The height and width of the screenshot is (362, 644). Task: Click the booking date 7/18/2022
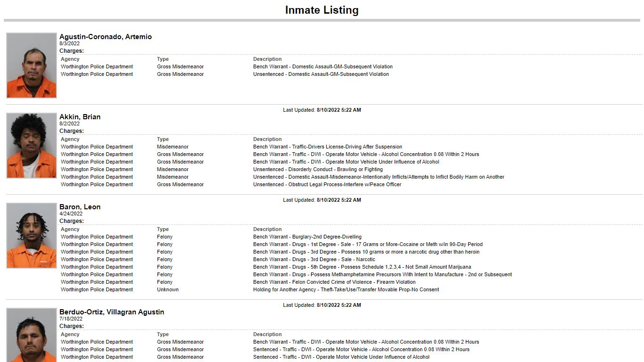[x=71, y=319]
